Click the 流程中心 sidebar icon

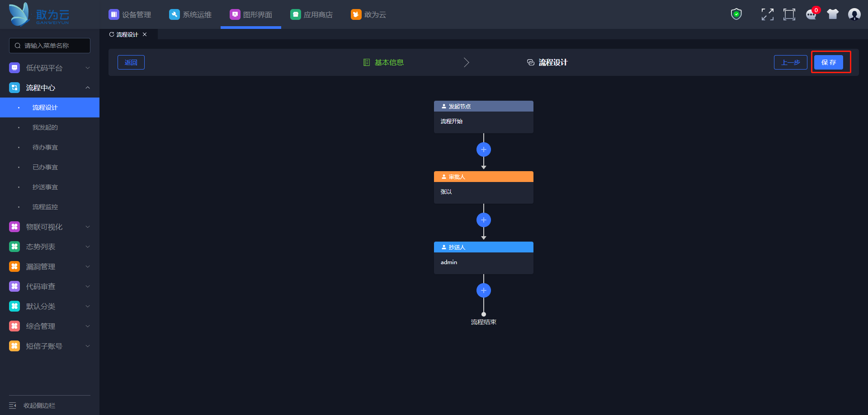tap(14, 88)
